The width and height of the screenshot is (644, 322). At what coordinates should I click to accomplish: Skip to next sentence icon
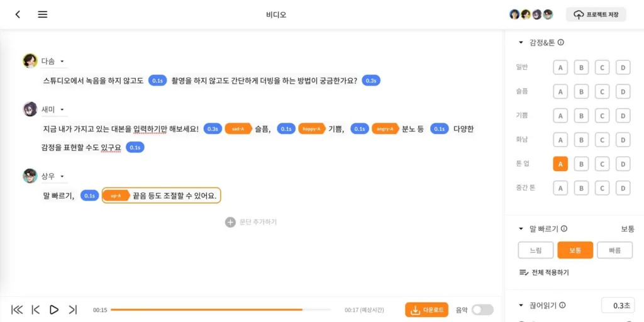(73, 309)
